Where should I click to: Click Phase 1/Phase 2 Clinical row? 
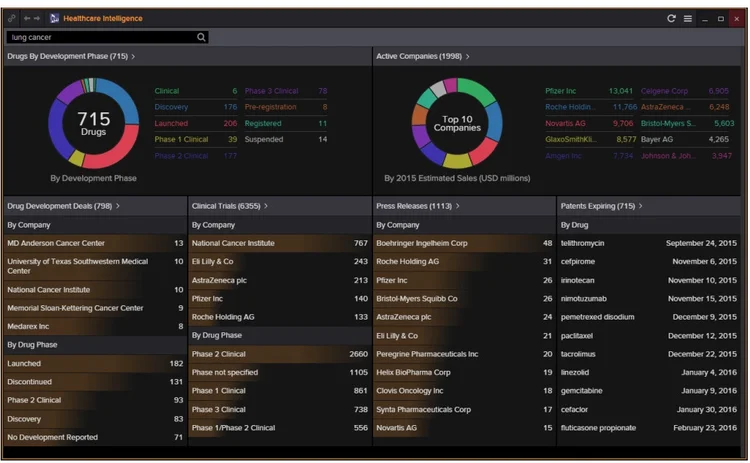(280, 428)
